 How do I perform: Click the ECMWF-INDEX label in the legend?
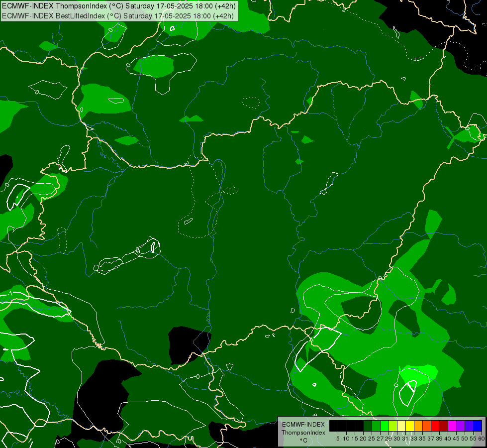(x=303, y=425)
